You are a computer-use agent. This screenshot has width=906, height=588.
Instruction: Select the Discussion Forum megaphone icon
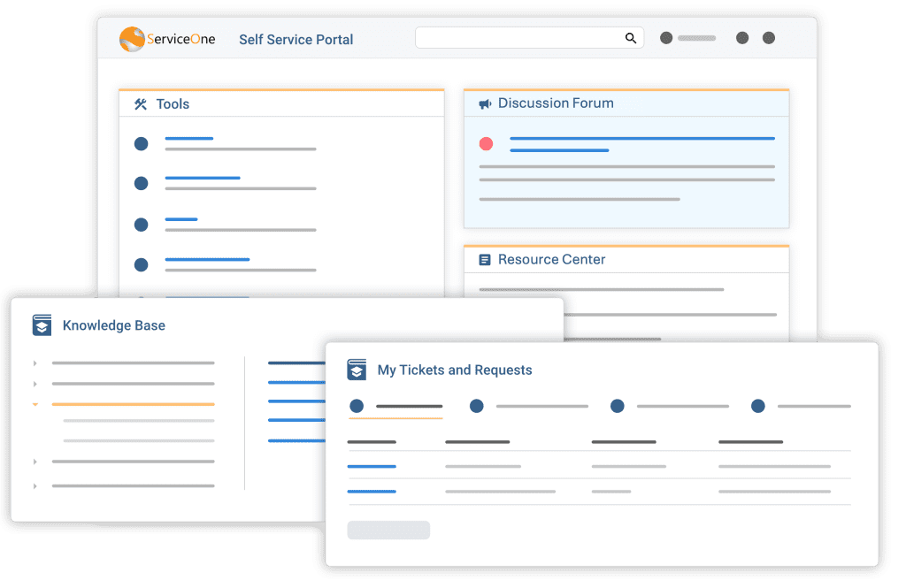point(483,103)
